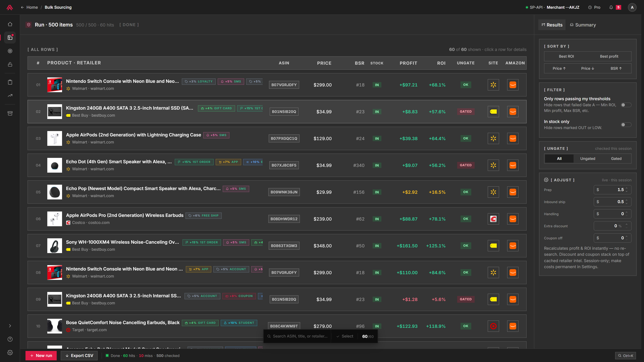Viewport: 644px width, 362px height.
Task: Open the settings gear in the sidebar
Action: click(x=10, y=352)
